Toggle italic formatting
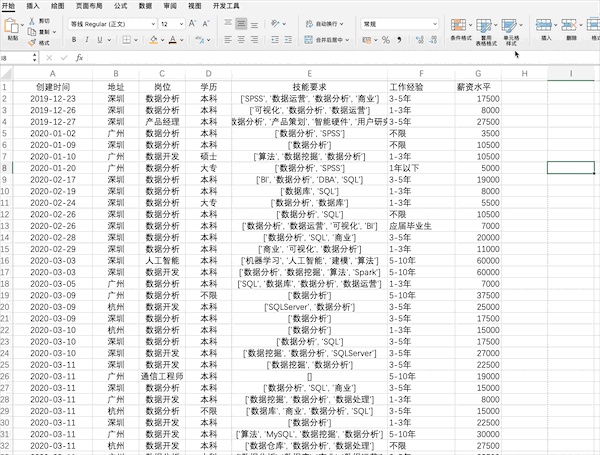Viewport: 600px width, 455px height. click(x=87, y=40)
